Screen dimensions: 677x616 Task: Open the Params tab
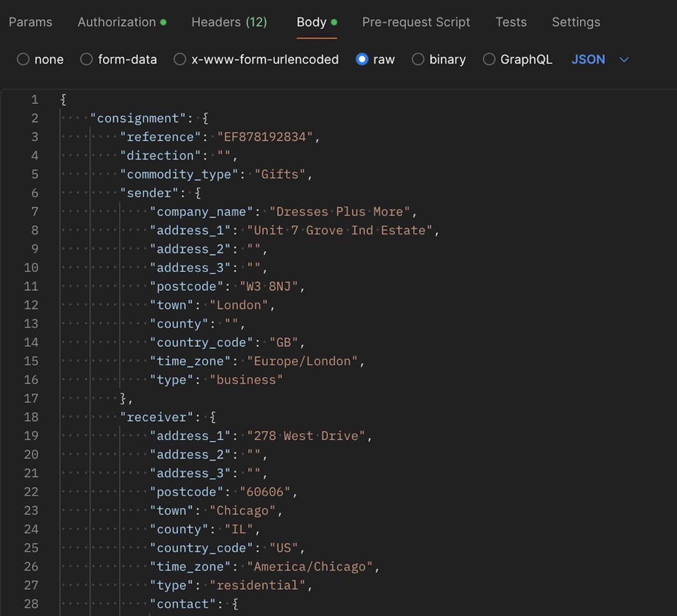point(30,22)
